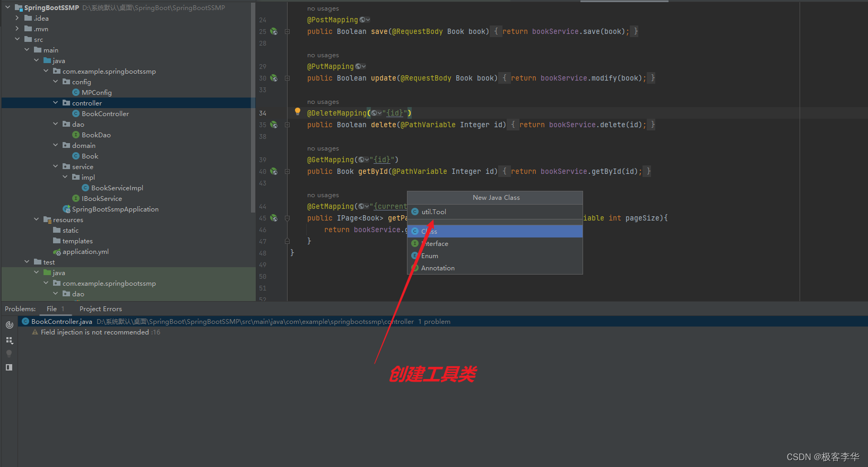Click the globe icon in @GetMapping on line 44
The width and height of the screenshot is (868, 467).
(361, 206)
